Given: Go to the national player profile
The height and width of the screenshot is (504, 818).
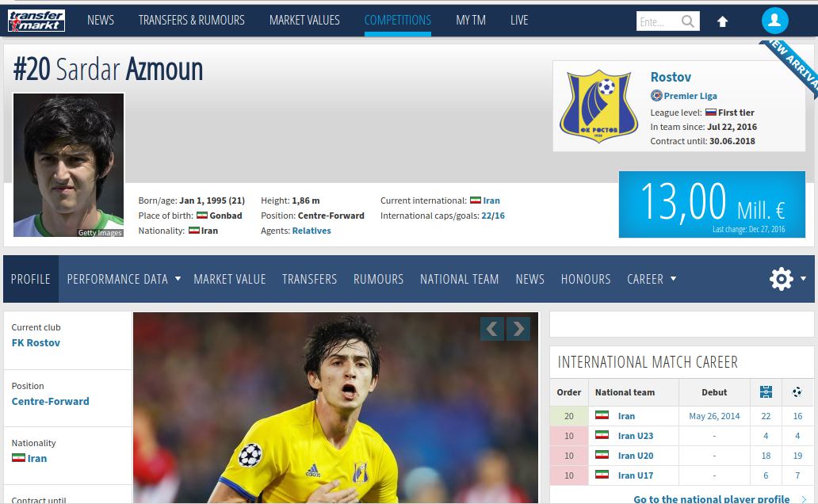Looking at the screenshot, I should 711,499.
